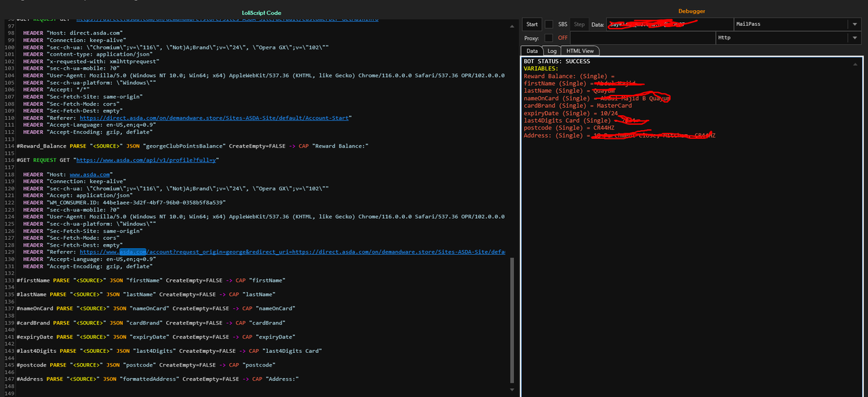Click the code editor scroll-down arrow
This screenshot has height=397, width=868.
(512, 389)
